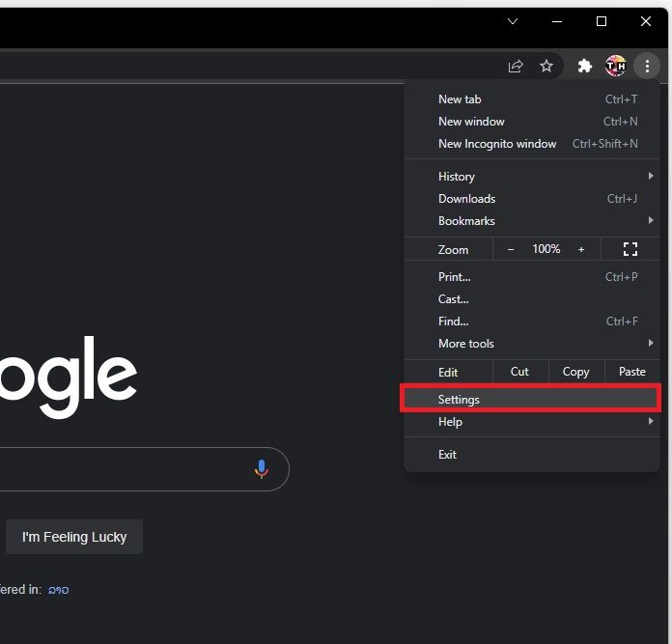
Task: Enter full screen using the zoom row icon
Action: pyautogui.click(x=630, y=249)
